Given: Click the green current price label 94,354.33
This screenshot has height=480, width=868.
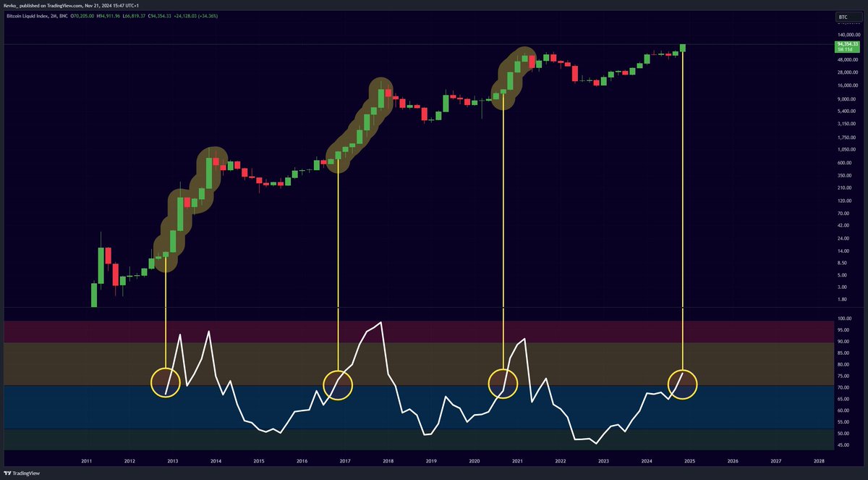Looking at the screenshot, I should tap(846, 43).
